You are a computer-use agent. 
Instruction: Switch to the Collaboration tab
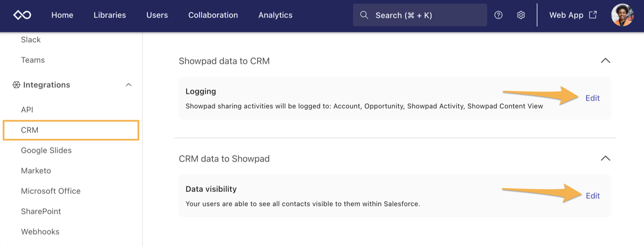(x=213, y=15)
